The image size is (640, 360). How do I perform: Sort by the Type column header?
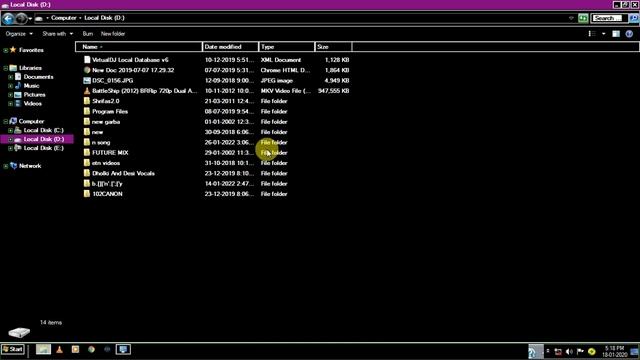287,47
